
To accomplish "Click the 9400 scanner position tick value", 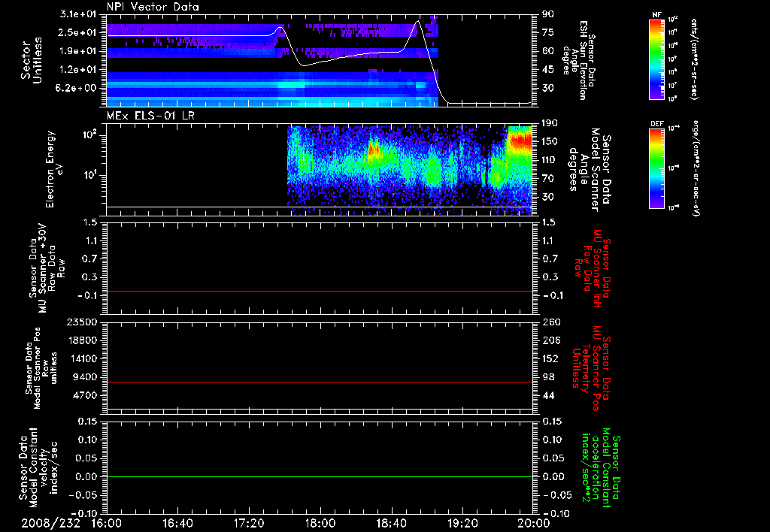I will (x=86, y=377).
